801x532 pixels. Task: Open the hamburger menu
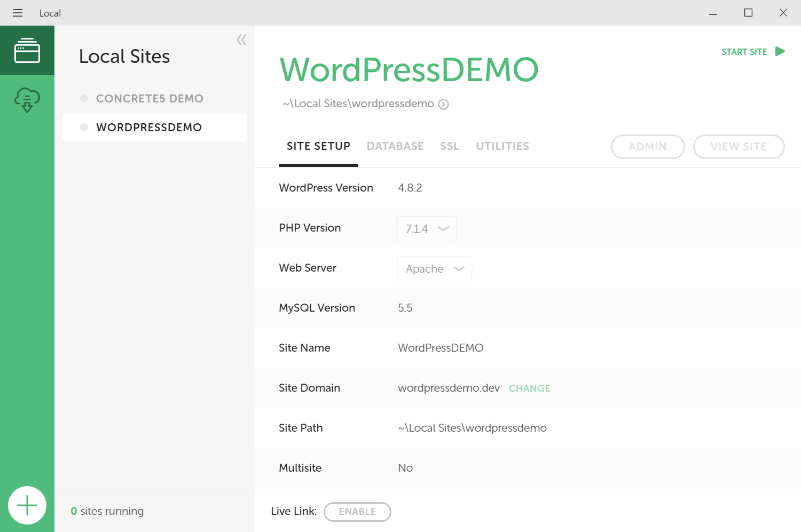tap(18, 13)
